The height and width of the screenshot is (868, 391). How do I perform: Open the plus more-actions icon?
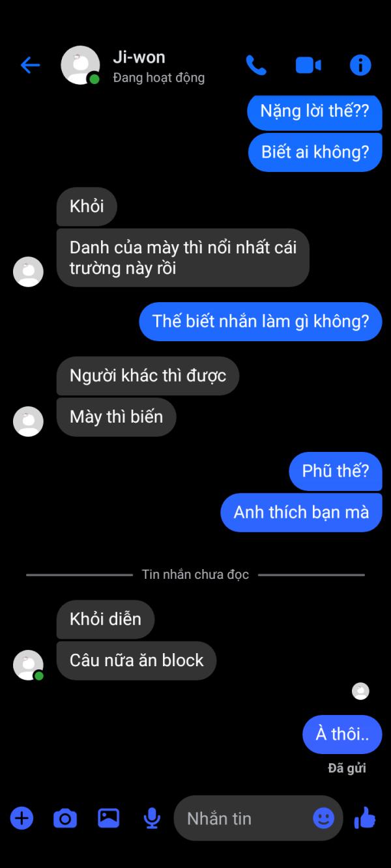tap(22, 817)
